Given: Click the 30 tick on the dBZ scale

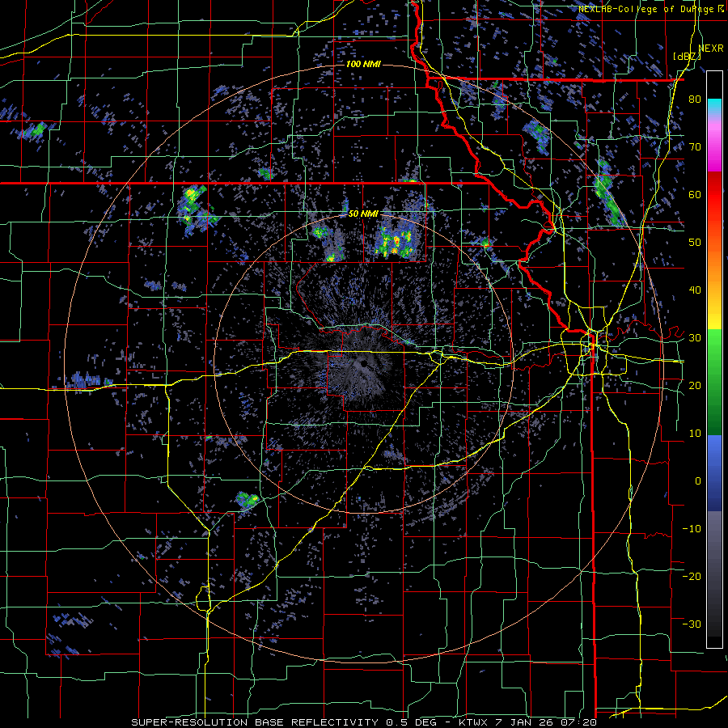Looking at the screenshot, I should click(x=695, y=337).
